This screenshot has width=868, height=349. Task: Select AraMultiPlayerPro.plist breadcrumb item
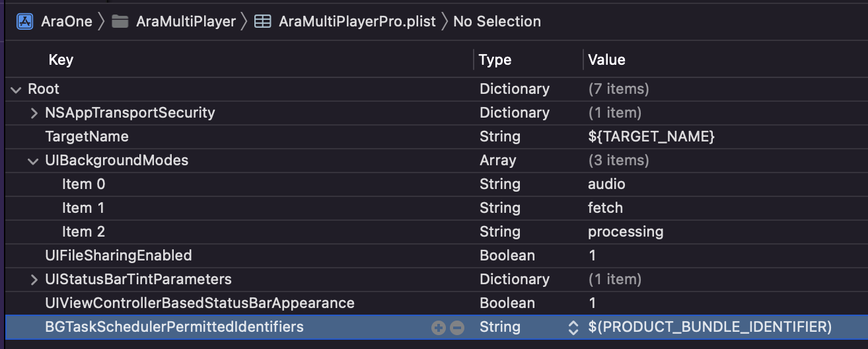pos(357,21)
